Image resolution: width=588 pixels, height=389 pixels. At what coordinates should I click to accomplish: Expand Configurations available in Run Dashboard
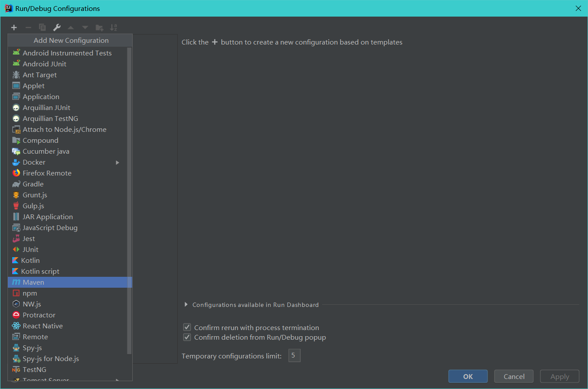pos(186,305)
